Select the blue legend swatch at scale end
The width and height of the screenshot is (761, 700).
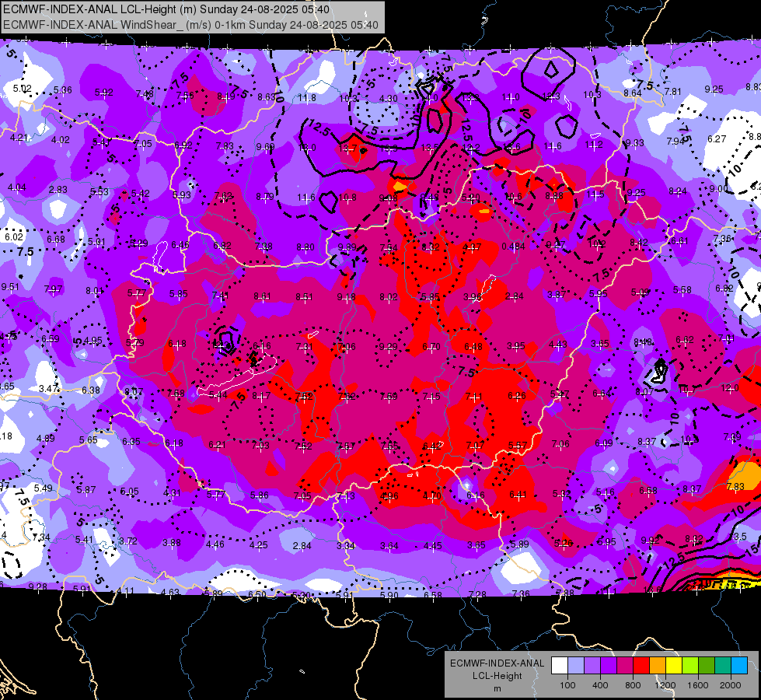point(739,666)
